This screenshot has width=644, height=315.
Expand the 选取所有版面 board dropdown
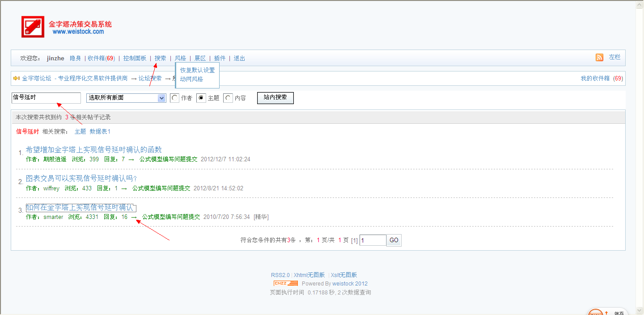tap(161, 98)
